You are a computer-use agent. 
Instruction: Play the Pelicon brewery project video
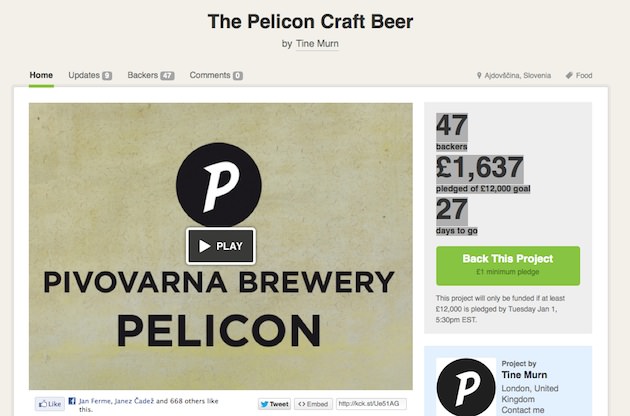[220, 245]
